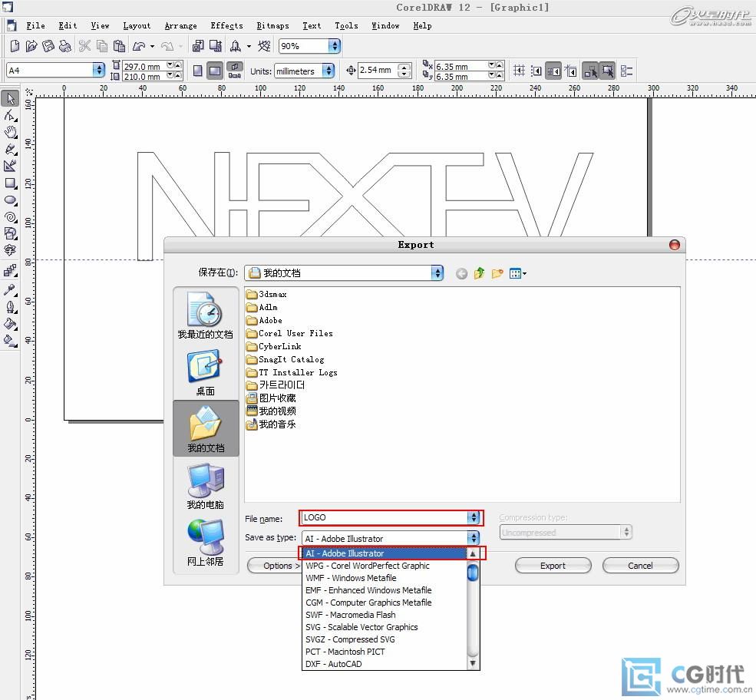Click the file type list scrollbar thumb

[x=473, y=573]
